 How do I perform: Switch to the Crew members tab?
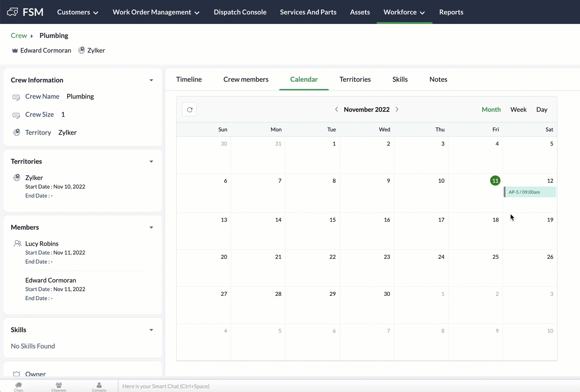(x=246, y=79)
